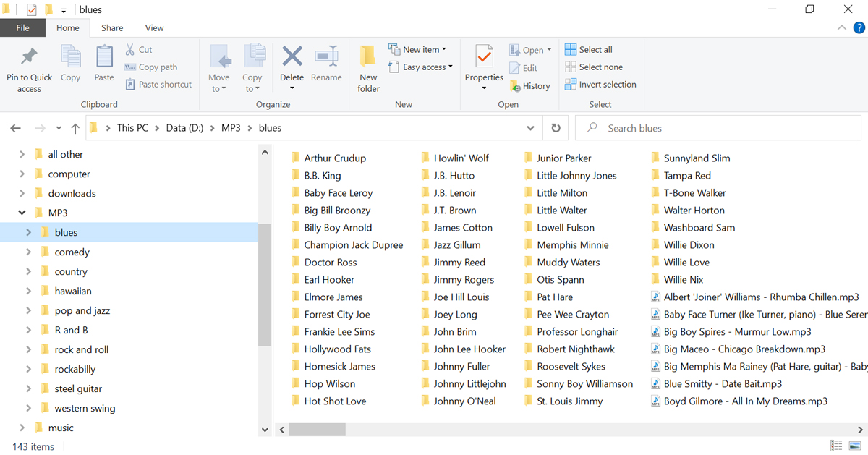Select the B.B. King folder
The height and width of the screenshot is (455, 868).
click(316, 176)
